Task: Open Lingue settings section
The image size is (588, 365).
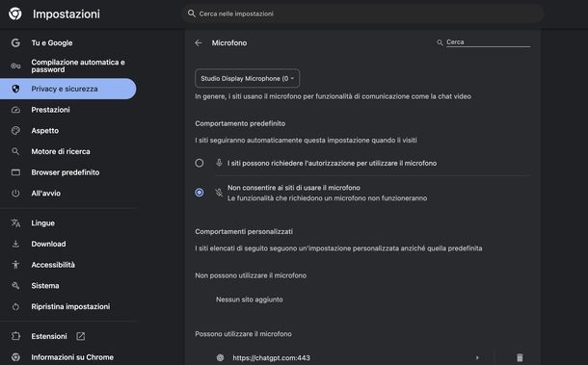Action: tap(68, 223)
